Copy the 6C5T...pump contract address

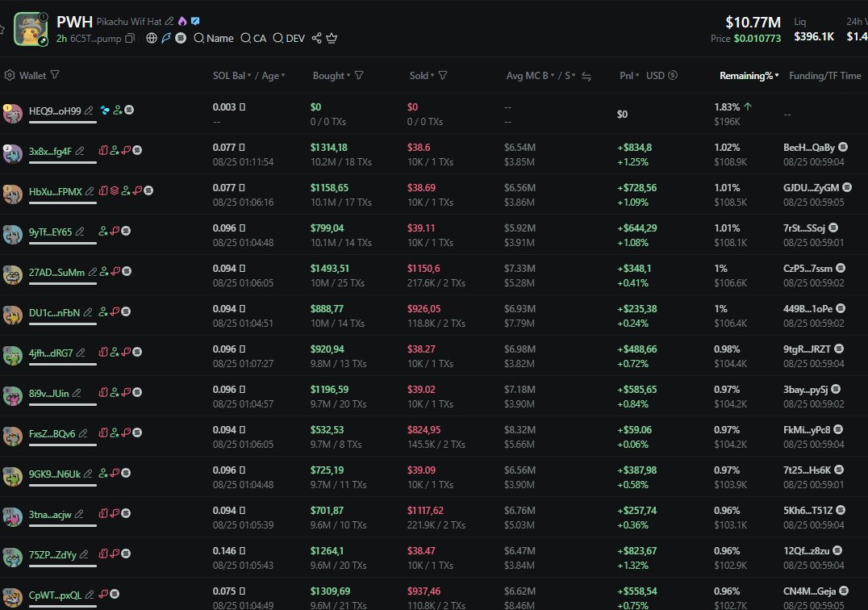(130, 38)
